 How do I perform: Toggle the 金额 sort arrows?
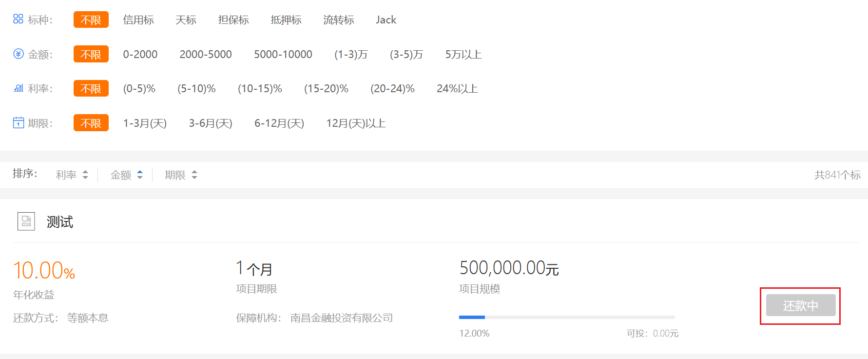coord(140,175)
